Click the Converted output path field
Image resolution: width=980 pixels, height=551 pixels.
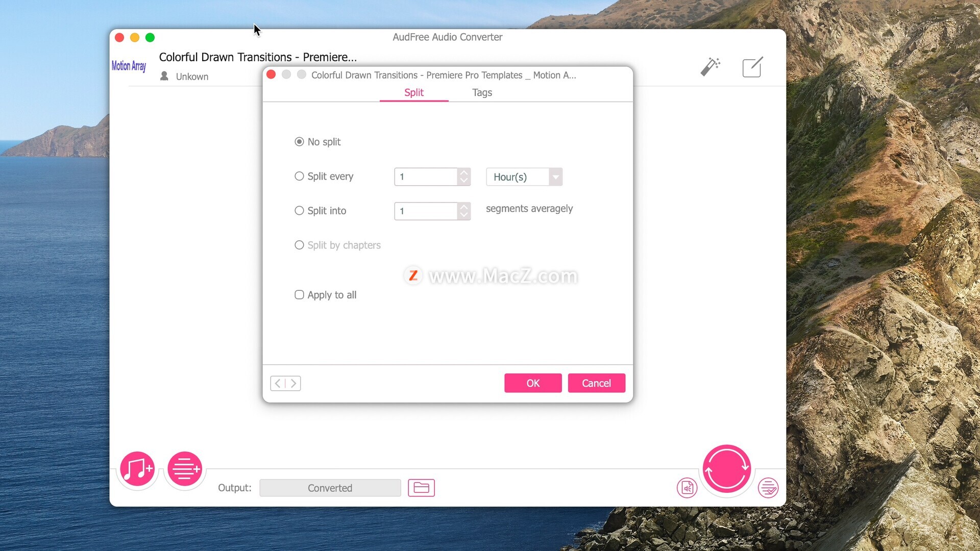(330, 488)
